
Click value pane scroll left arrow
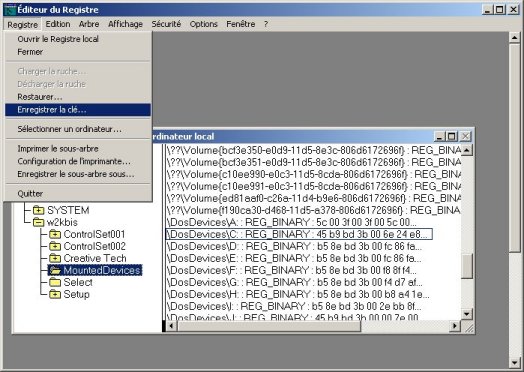click(171, 326)
